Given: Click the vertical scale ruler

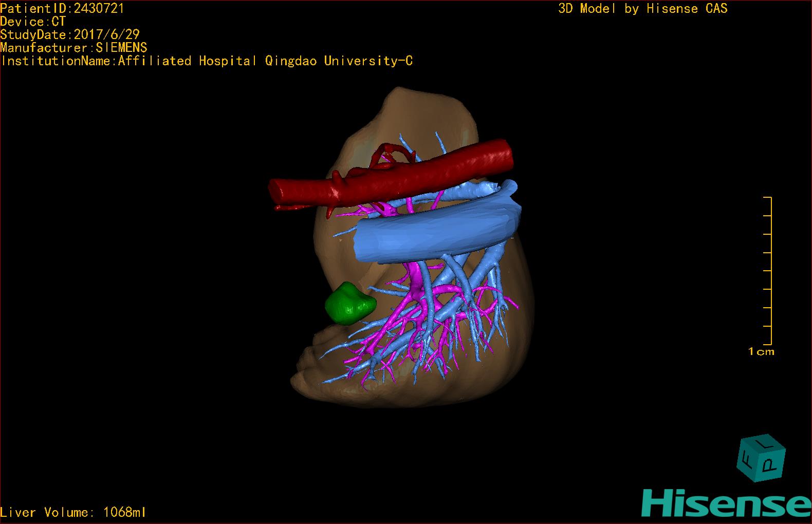Looking at the screenshot, I should pos(768,271).
